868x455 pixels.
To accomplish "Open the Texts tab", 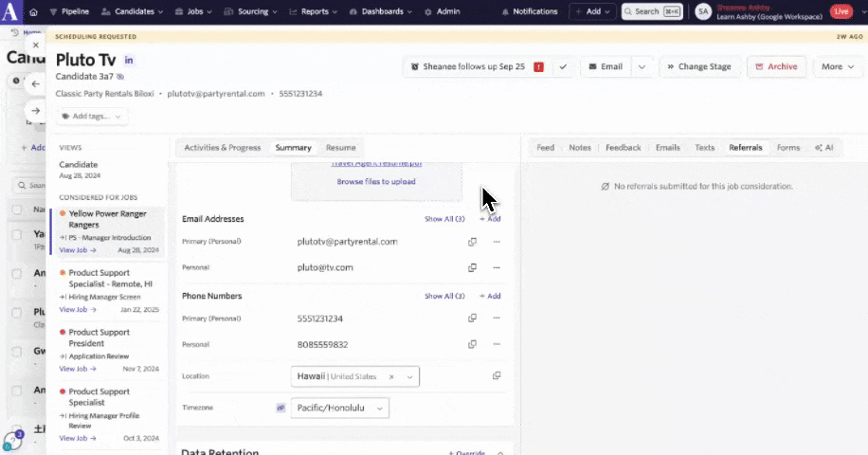I will point(705,148).
